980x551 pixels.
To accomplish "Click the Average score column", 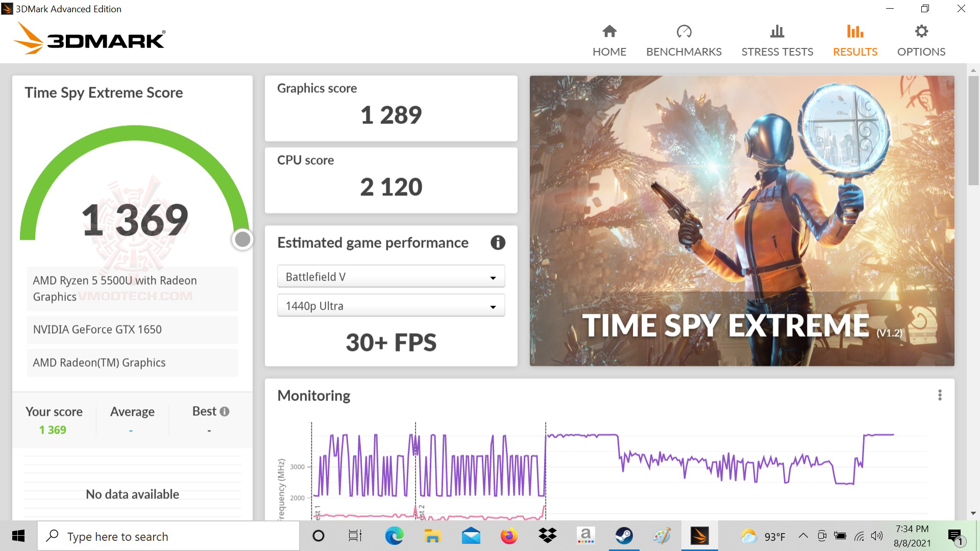I will [x=132, y=420].
